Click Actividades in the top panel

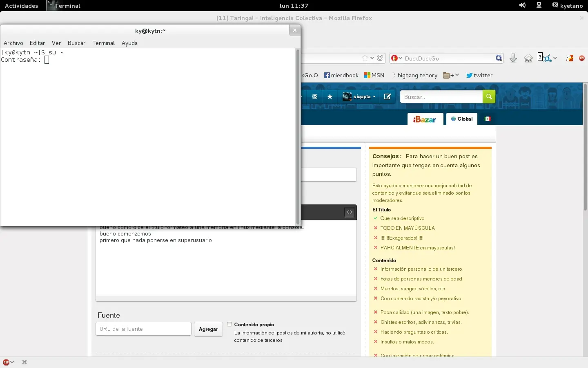click(21, 5)
